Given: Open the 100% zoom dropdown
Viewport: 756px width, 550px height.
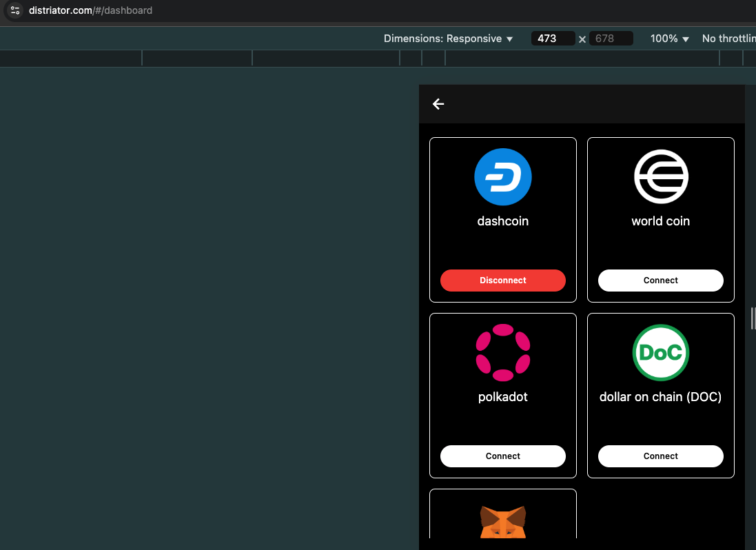Looking at the screenshot, I should click(x=670, y=39).
